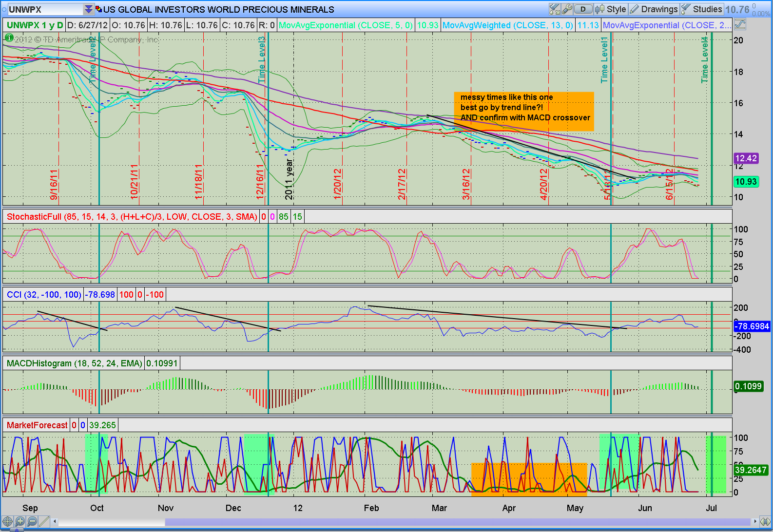Click the MarketForecast study title

[37, 425]
